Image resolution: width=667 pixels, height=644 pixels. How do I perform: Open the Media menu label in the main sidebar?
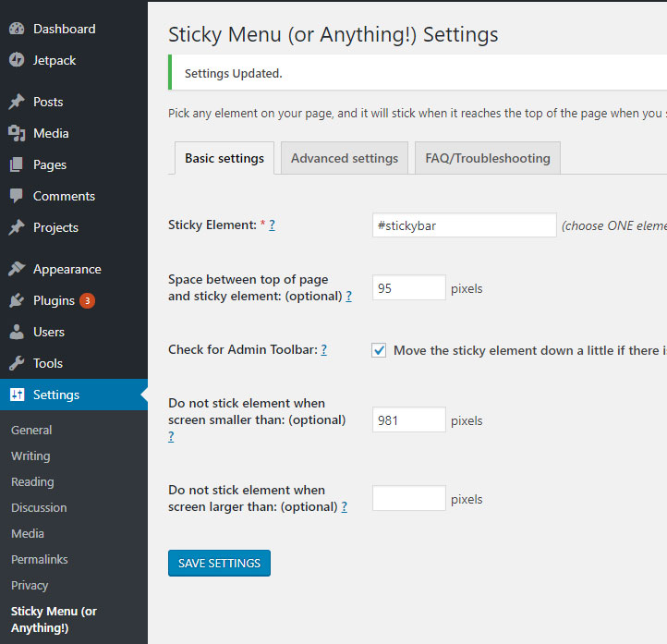[x=51, y=133]
